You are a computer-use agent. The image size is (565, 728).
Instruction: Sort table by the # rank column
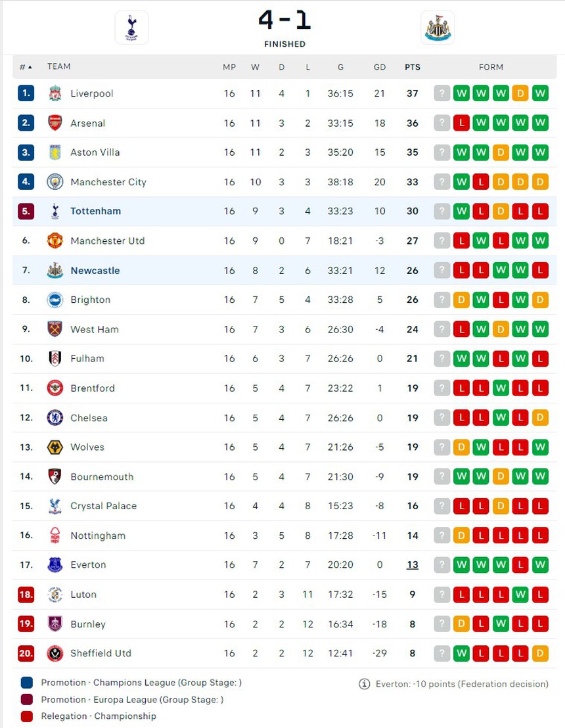click(26, 67)
